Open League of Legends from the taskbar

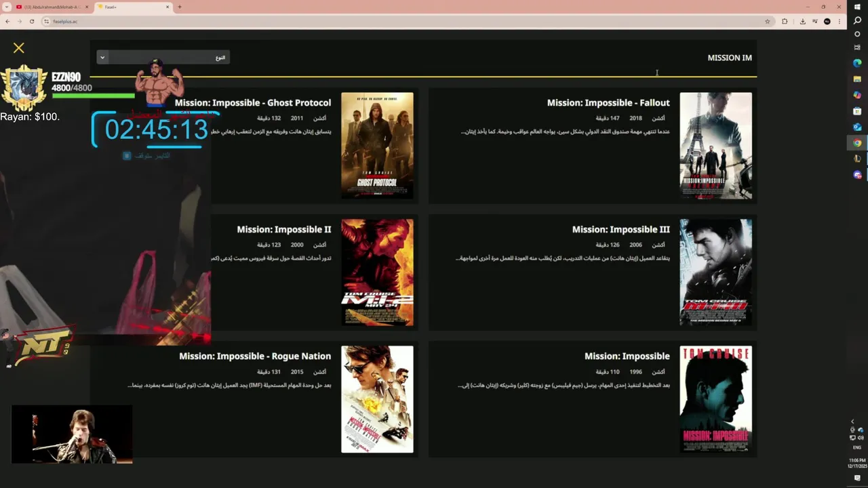click(x=857, y=159)
